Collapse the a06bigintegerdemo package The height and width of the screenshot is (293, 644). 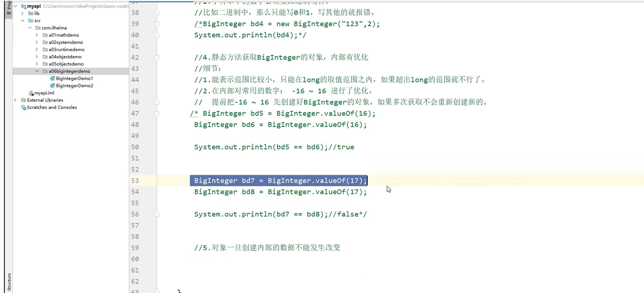[x=37, y=71]
